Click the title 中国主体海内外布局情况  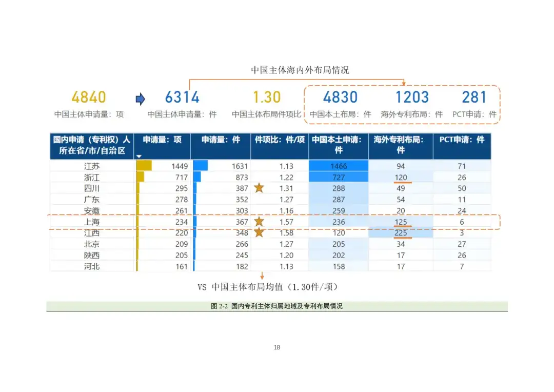pos(300,70)
